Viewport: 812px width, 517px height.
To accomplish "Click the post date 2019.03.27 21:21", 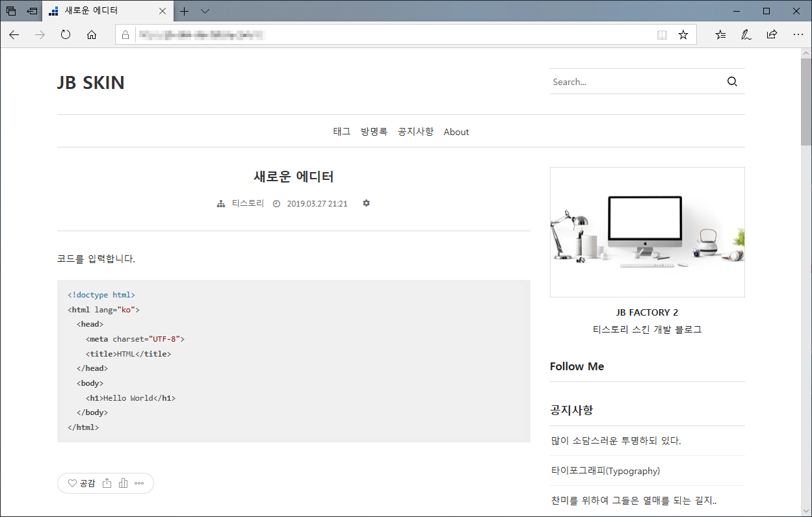I will click(x=317, y=204).
